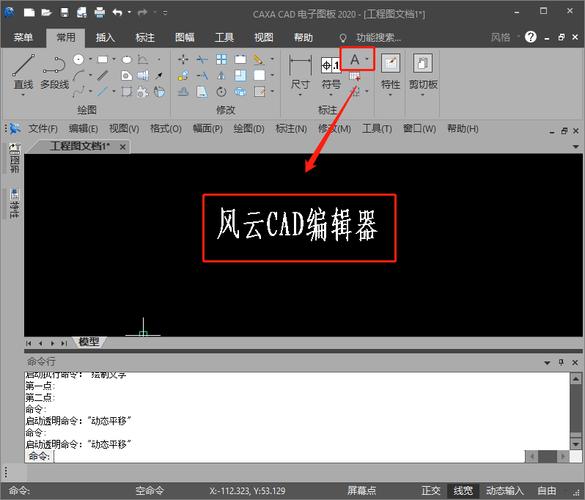Expand the dropdown arrow next to text A tool
The image size is (585, 500).
tap(367, 59)
